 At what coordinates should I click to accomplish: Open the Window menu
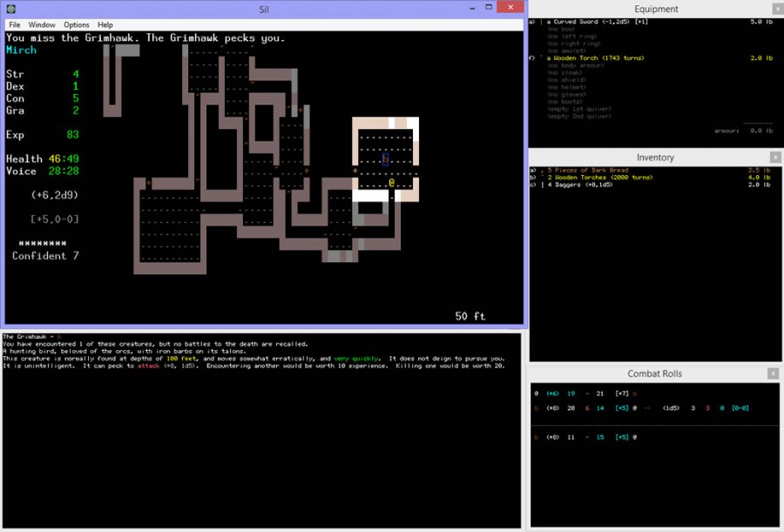pyautogui.click(x=42, y=24)
